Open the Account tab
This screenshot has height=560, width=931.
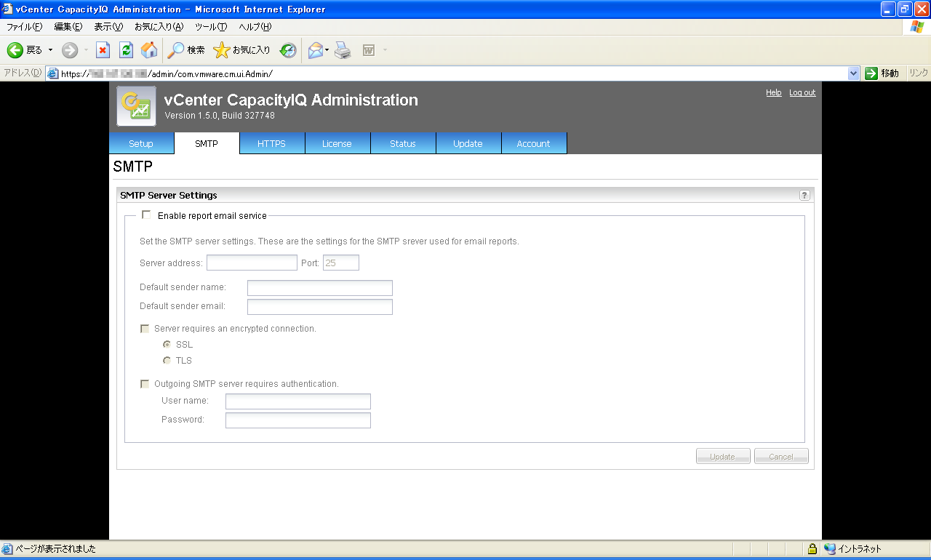534,143
